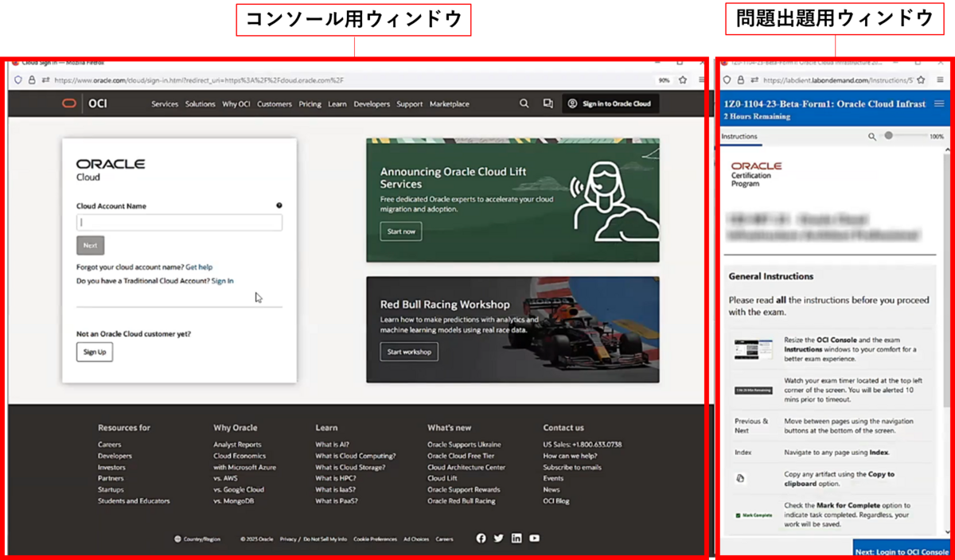
Task: Click the padlock icon in console address bar
Action: pyautogui.click(x=32, y=80)
